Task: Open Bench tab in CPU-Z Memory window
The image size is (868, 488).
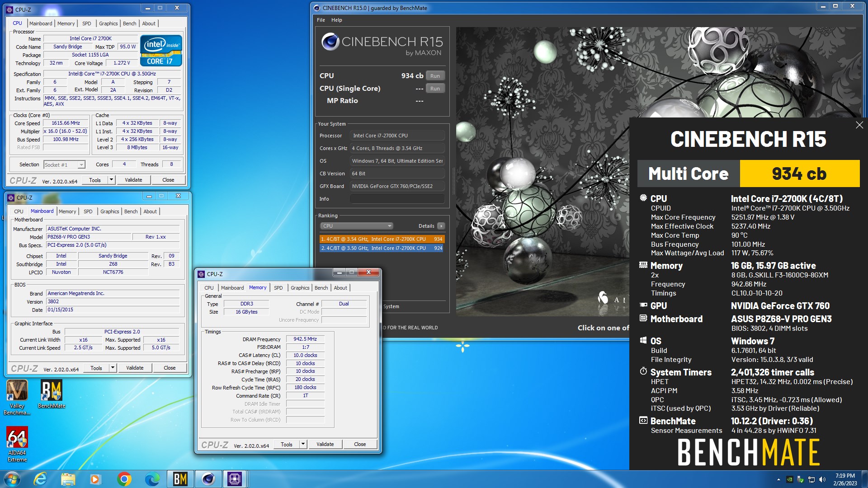Action: 321,288
